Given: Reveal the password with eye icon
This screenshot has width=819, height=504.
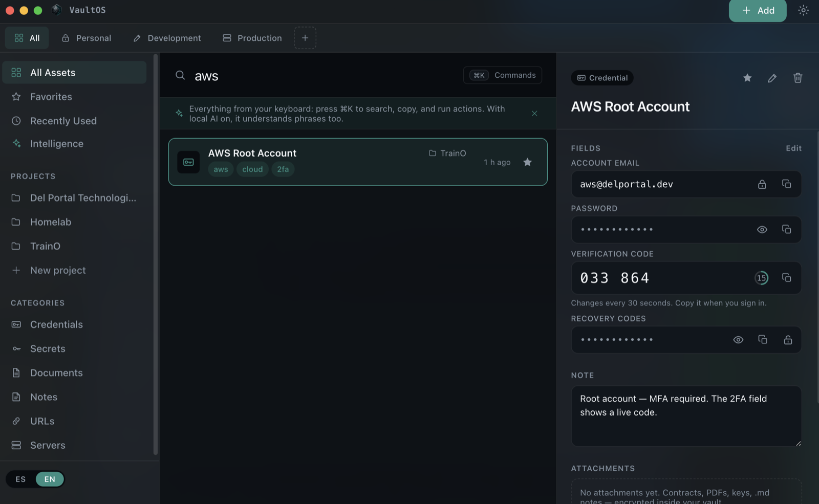Looking at the screenshot, I should tap(762, 230).
